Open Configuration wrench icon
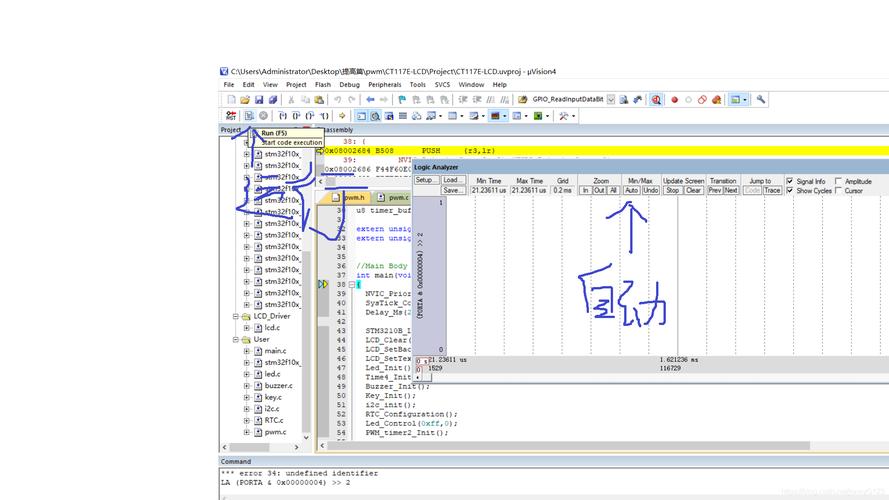889x500 pixels. pos(761,100)
